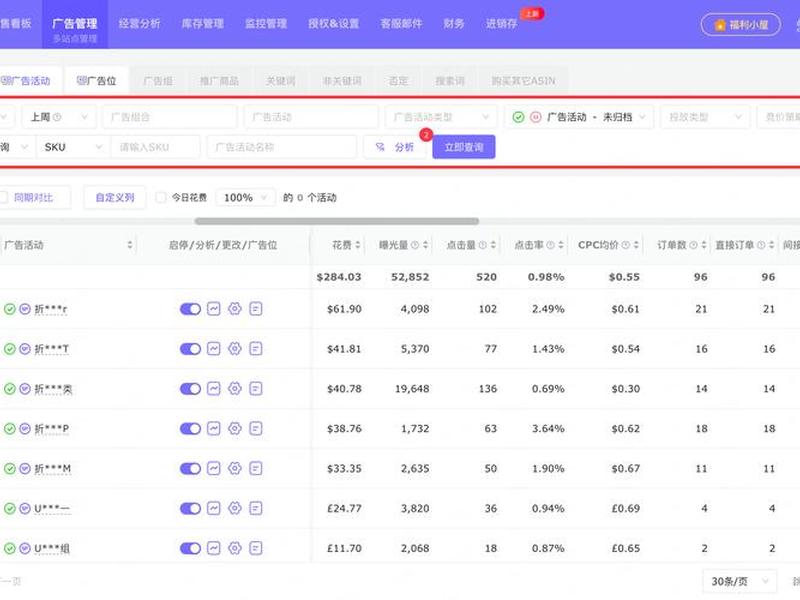Screen dimensions: 800x600
Task: Open 库存管理 in top navigation
Action: pos(203,23)
